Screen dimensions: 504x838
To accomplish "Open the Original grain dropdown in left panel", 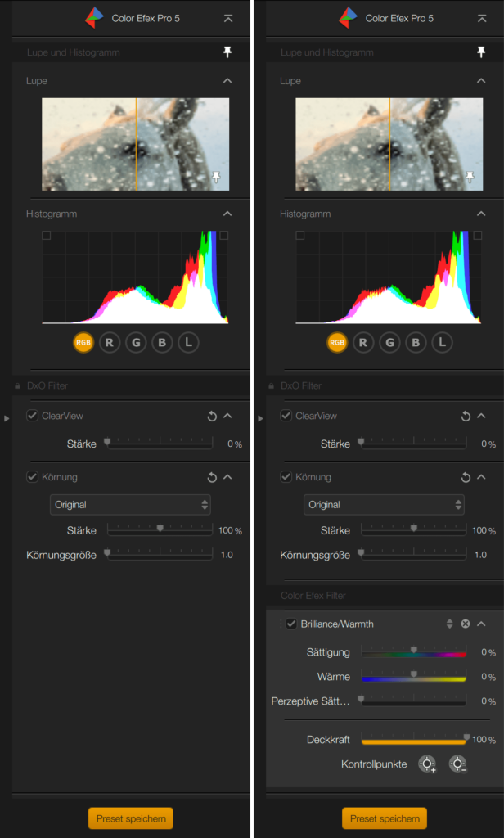I will [x=130, y=504].
